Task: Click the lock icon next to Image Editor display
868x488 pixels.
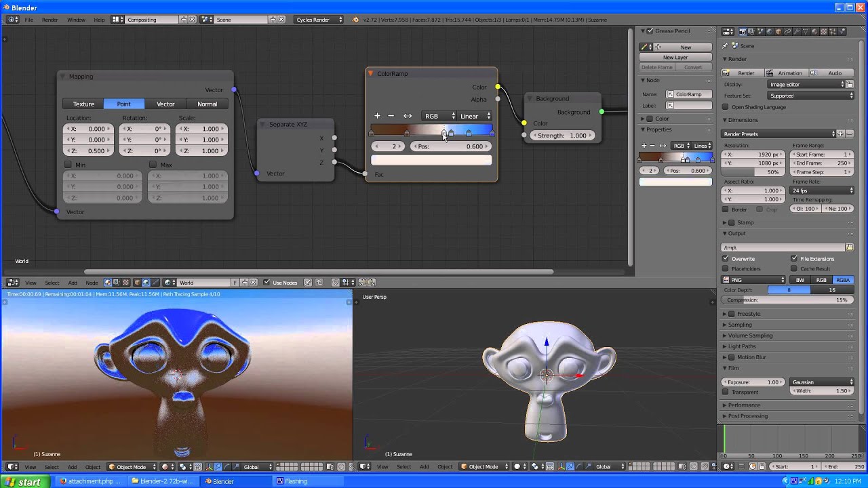Action: 850,84
